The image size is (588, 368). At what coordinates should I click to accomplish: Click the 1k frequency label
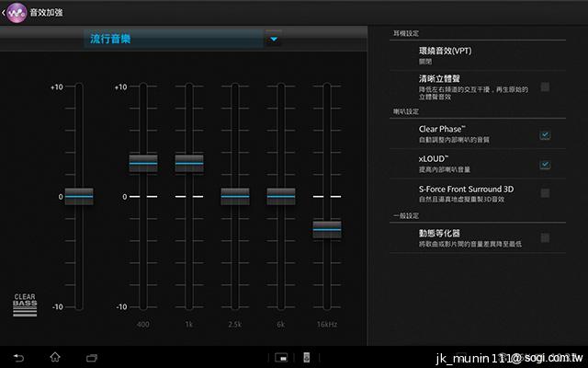point(189,324)
